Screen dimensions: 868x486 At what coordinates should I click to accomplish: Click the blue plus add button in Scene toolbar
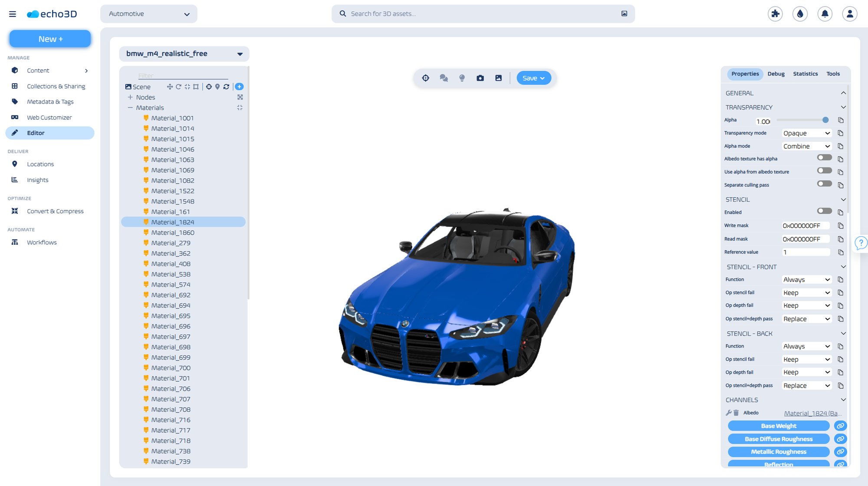(239, 87)
